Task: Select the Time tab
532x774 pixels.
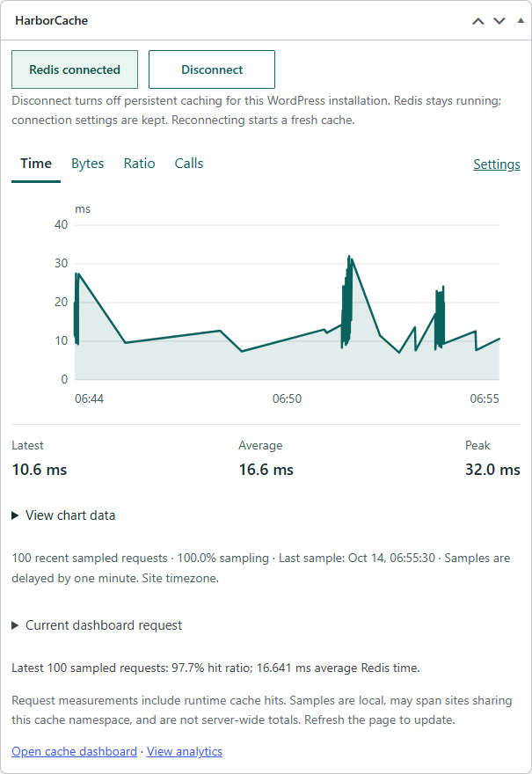Action: [36, 164]
